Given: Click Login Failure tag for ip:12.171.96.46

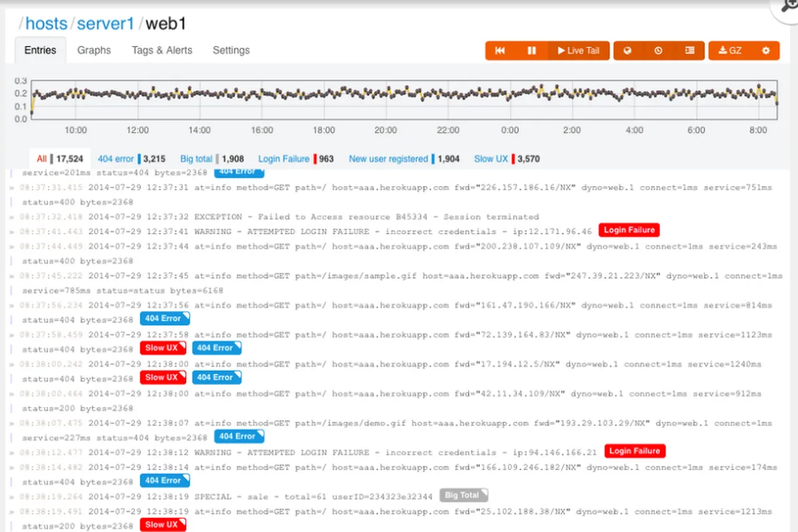Looking at the screenshot, I should pyautogui.click(x=629, y=230).
